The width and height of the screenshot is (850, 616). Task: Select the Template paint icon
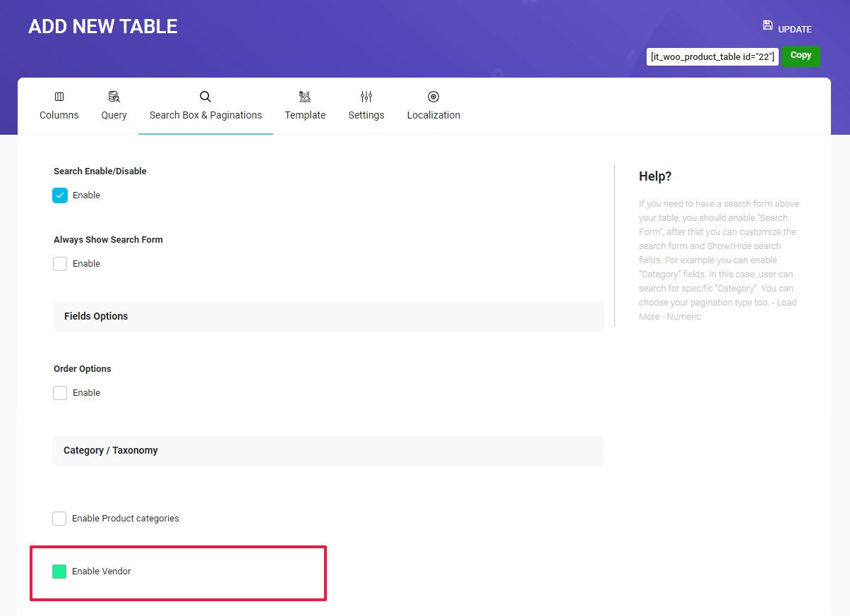(305, 97)
